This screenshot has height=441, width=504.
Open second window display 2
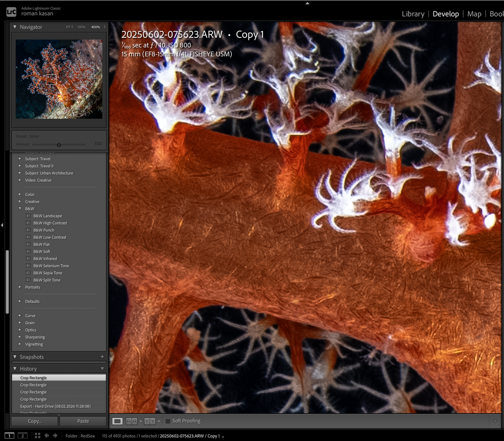(23, 436)
